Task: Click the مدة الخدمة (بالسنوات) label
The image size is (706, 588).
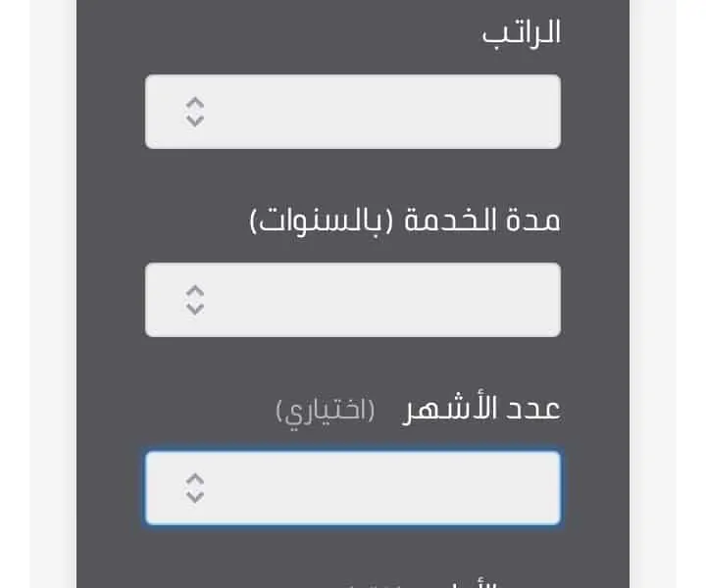Action: tap(405, 220)
